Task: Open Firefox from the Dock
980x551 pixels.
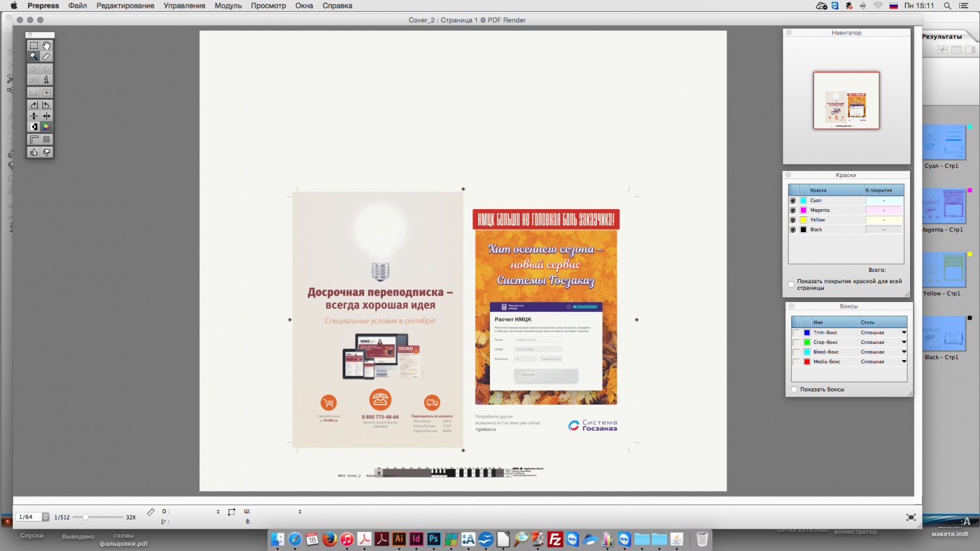Action: tap(329, 539)
